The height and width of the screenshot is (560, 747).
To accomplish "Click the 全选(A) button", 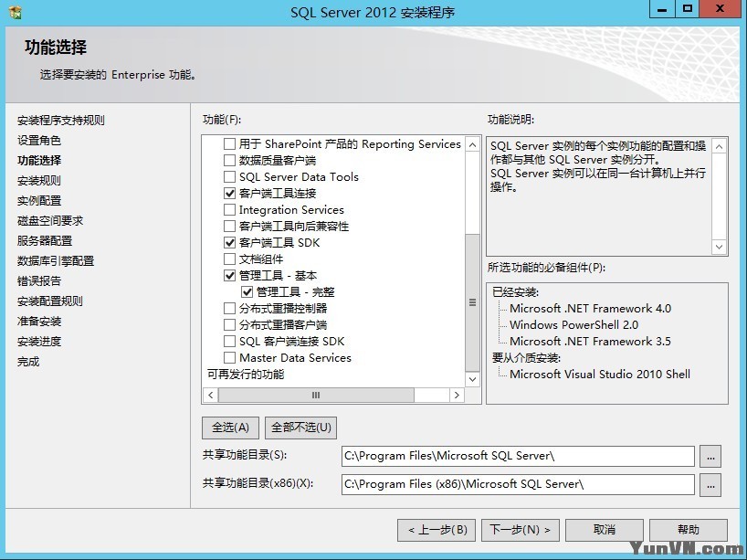I will [x=230, y=428].
